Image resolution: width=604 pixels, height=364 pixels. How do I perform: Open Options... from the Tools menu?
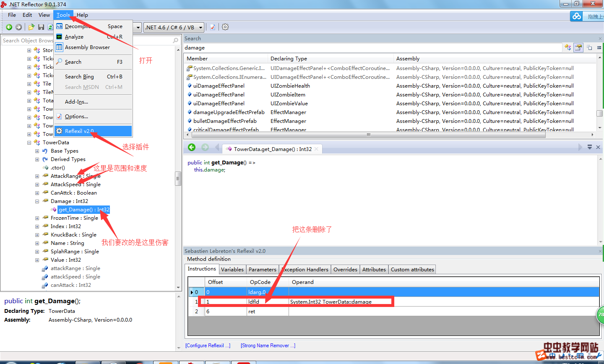coord(93,117)
